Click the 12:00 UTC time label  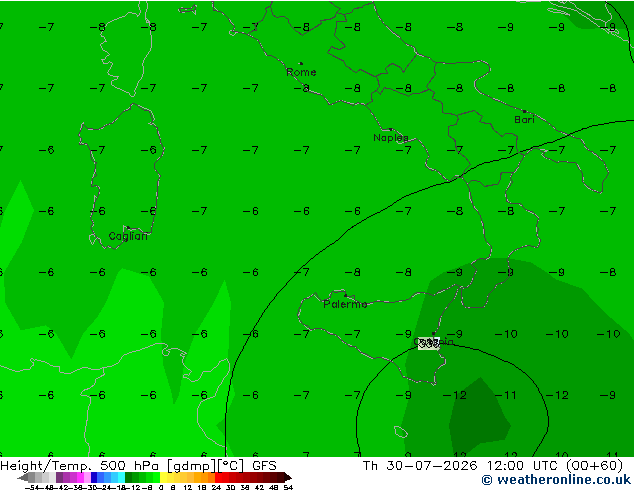[x=524, y=466]
